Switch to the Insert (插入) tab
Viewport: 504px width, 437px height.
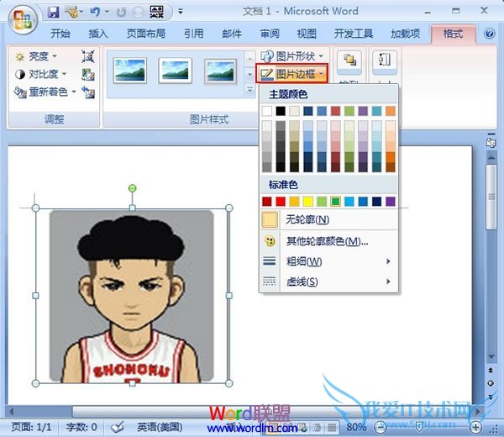coord(98,34)
